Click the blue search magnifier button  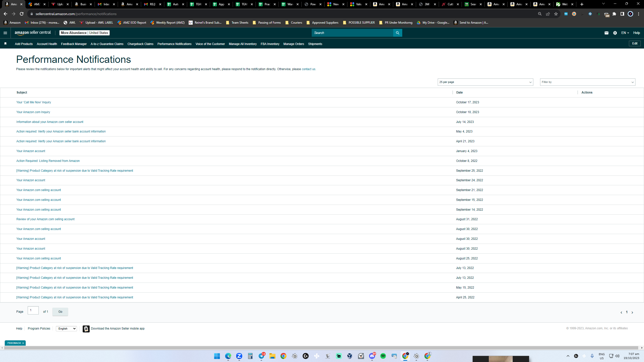[x=397, y=33]
